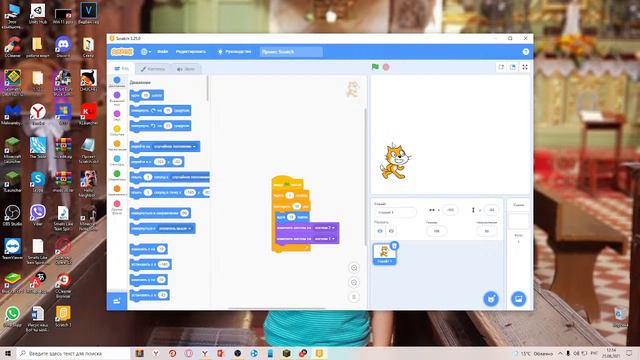
Task: Enter full screen stage mode
Action: pos(525,67)
